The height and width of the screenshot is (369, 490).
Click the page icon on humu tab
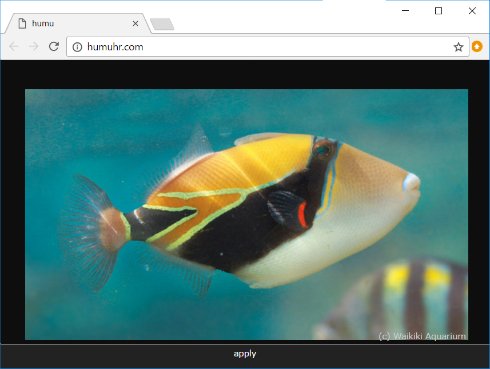(22, 23)
